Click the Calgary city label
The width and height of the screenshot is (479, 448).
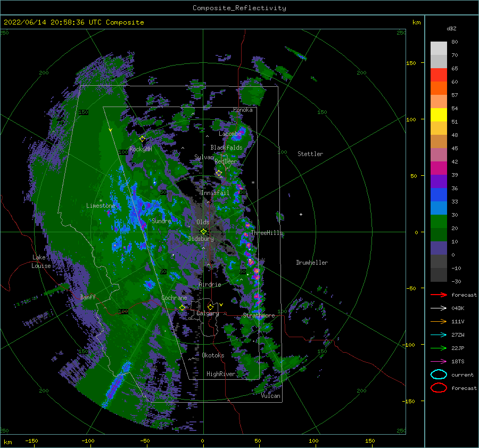(208, 313)
